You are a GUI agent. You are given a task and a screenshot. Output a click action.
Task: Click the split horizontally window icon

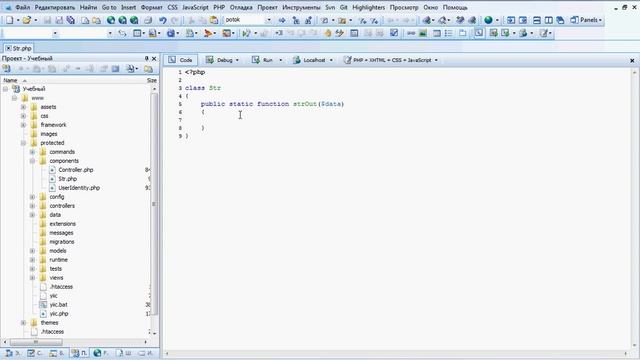coord(537,20)
